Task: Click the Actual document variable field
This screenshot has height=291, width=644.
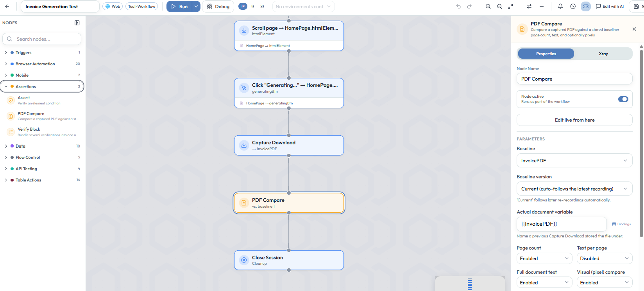Action: (x=562, y=224)
